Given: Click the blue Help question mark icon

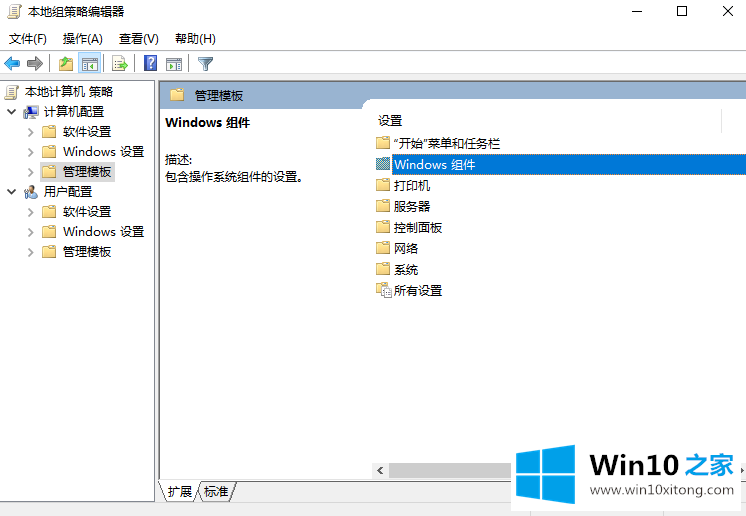Looking at the screenshot, I should click(150, 63).
